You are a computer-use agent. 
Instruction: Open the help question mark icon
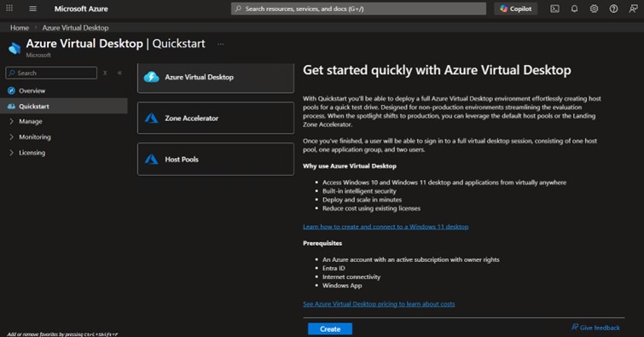[613, 9]
